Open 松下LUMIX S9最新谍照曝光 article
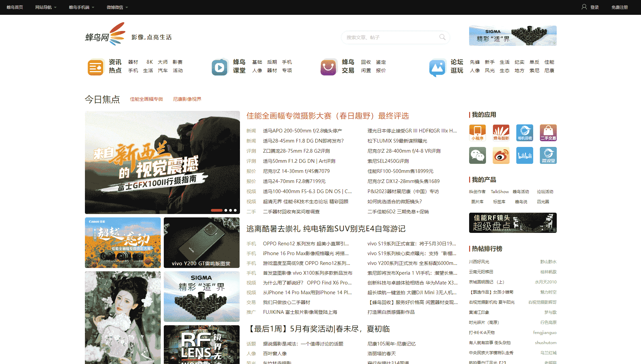The image size is (641, 364). click(x=397, y=141)
